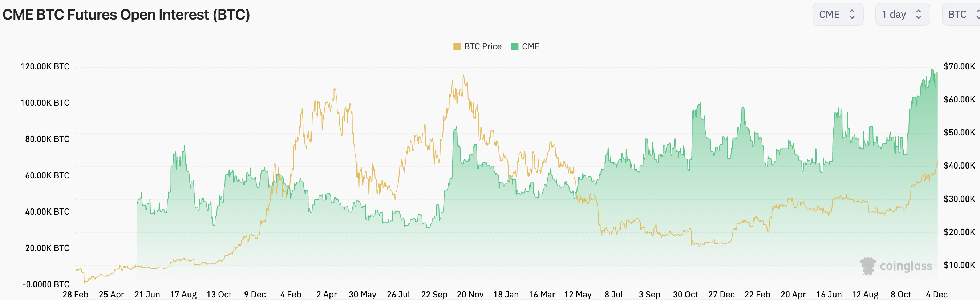This screenshot has width=980, height=300.
Task: Click the 60.00K BTC left axis label
Action: click(x=47, y=175)
